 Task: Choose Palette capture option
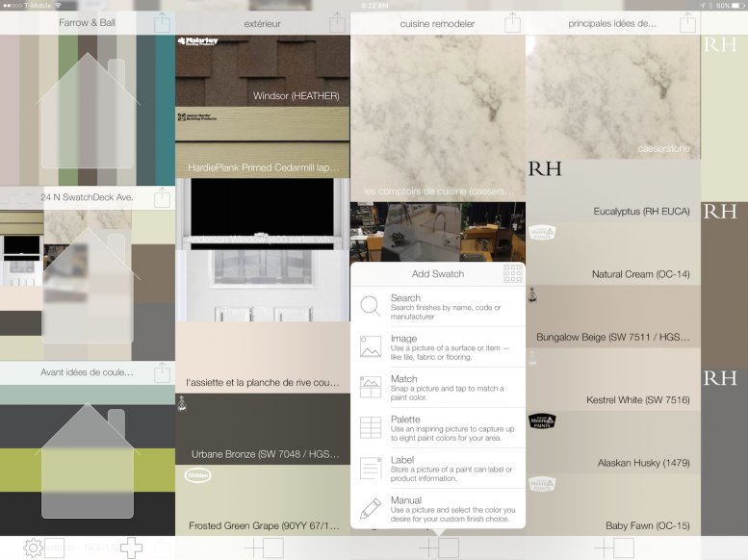pos(438,428)
